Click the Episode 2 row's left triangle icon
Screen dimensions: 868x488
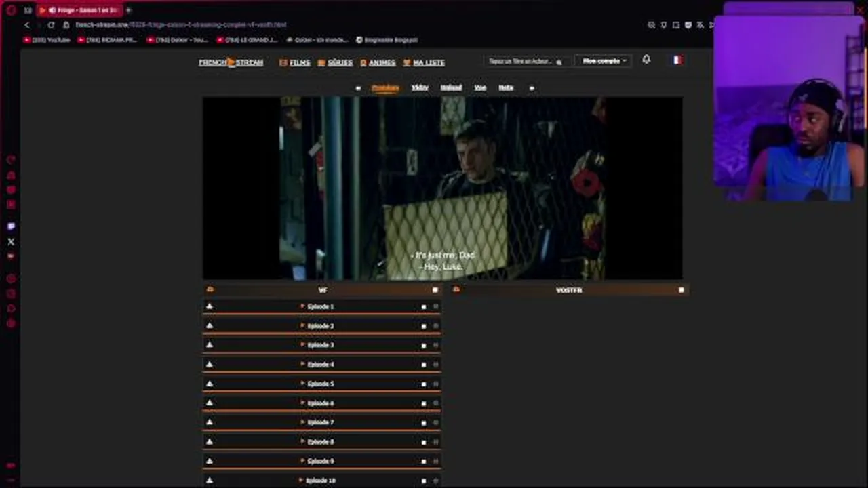point(210,325)
